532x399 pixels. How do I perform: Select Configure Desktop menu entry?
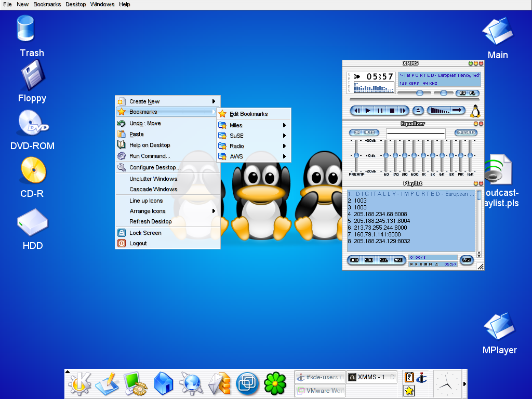pyautogui.click(x=168, y=167)
